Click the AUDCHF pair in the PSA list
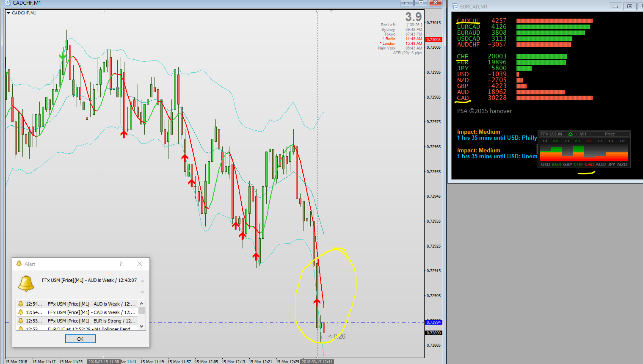643x364 pixels. click(x=468, y=44)
